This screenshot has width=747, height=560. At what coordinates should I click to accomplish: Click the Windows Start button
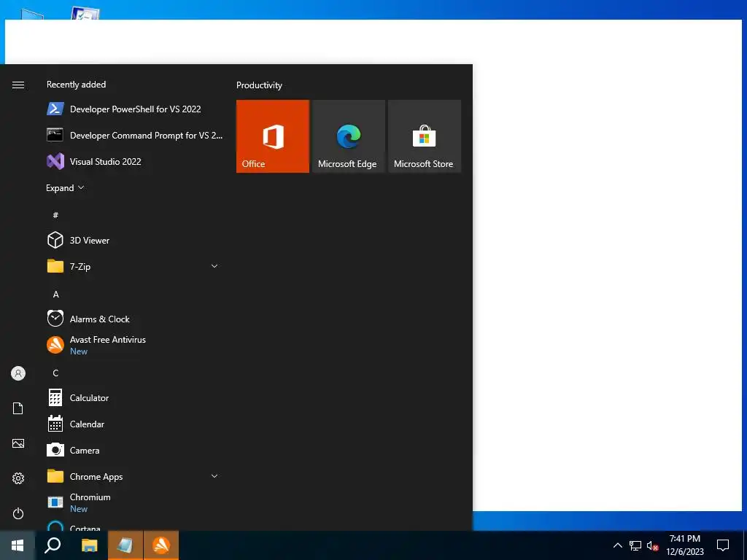[x=18, y=545]
